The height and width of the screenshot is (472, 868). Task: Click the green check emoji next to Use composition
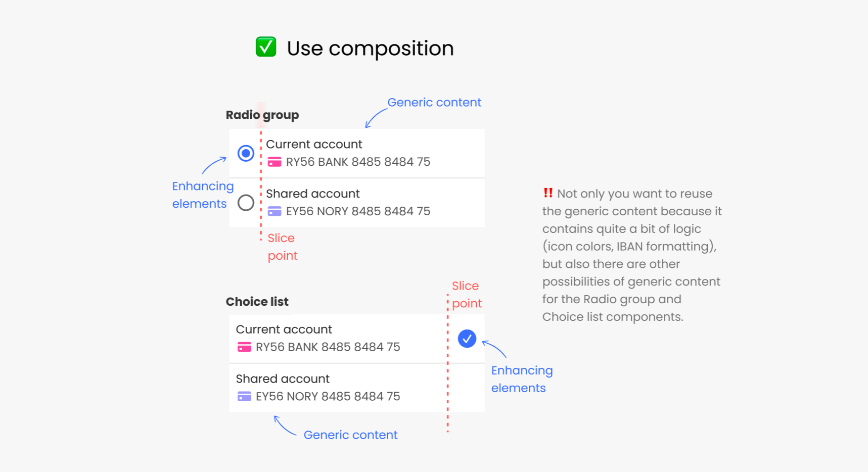[x=266, y=48]
